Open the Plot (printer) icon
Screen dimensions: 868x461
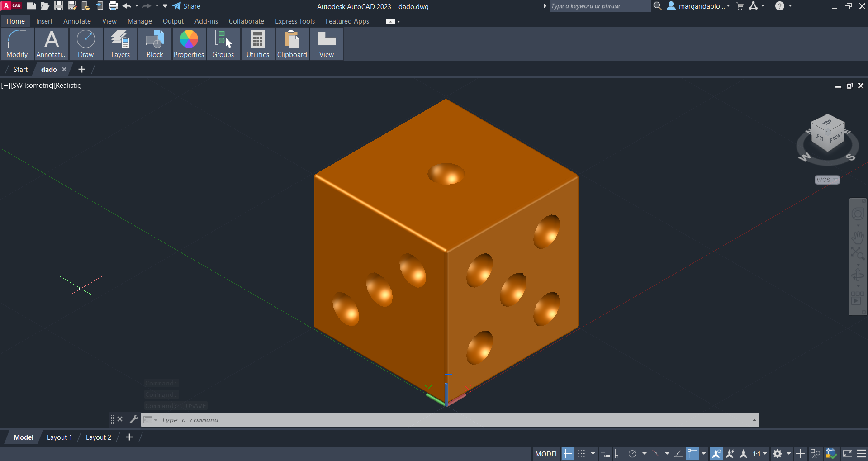[x=113, y=6]
